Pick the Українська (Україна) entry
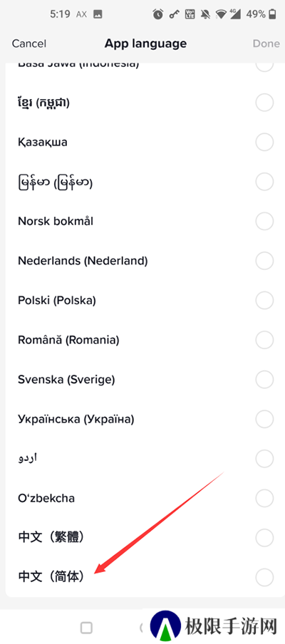 click(x=142, y=419)
